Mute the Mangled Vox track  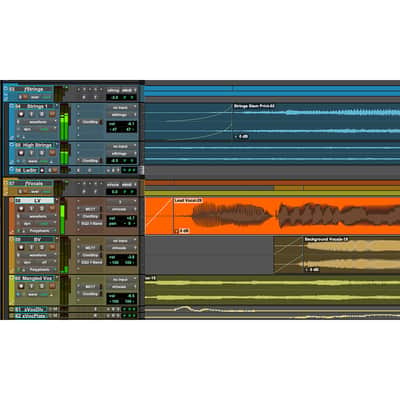[52, 286]
